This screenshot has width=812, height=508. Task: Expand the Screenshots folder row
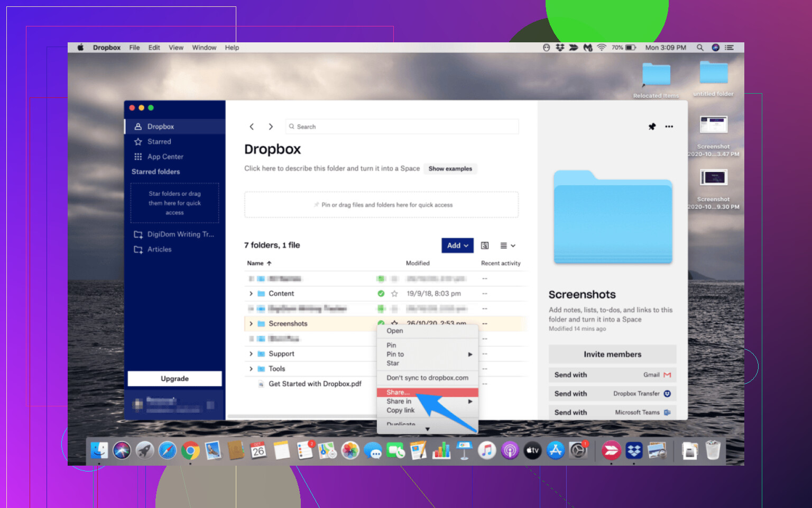click(251, 324)
